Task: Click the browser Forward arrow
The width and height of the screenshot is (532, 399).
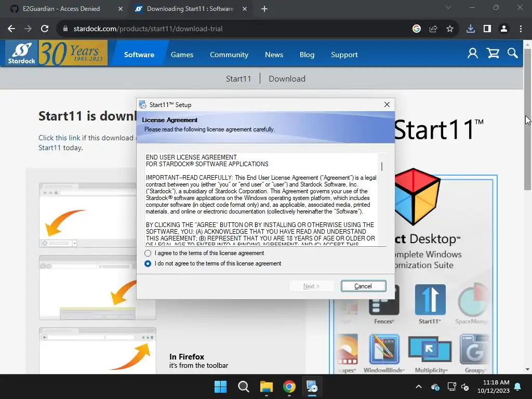Action: point(28,29)
